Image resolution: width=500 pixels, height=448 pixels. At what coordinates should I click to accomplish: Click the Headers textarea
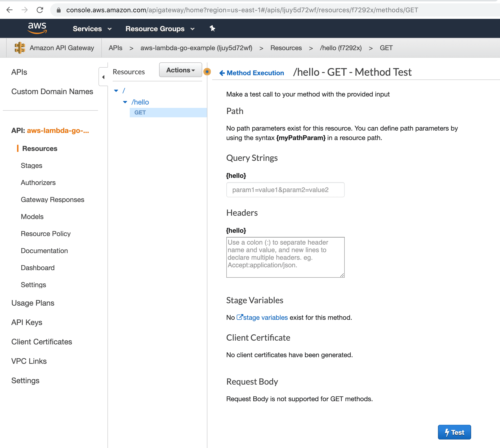285,257
